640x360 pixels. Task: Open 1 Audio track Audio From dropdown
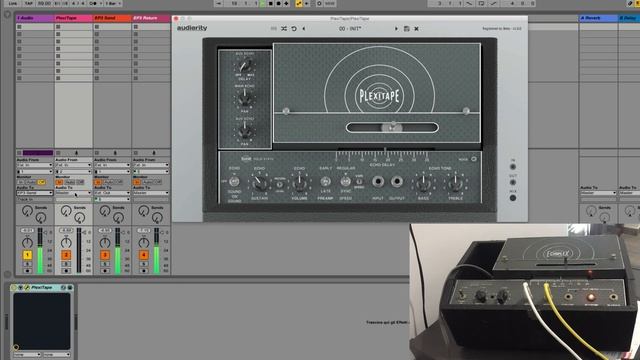pos(35,165)
